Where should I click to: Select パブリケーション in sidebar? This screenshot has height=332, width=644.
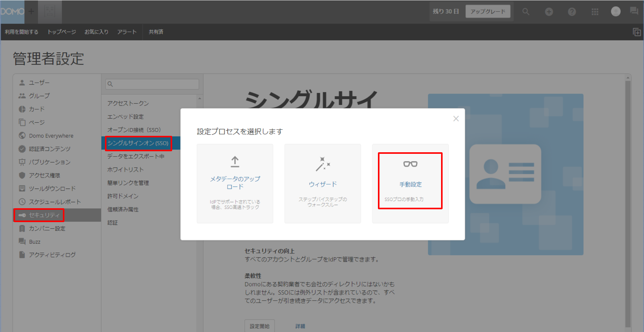pyautogui.click(x=57, y=162)
